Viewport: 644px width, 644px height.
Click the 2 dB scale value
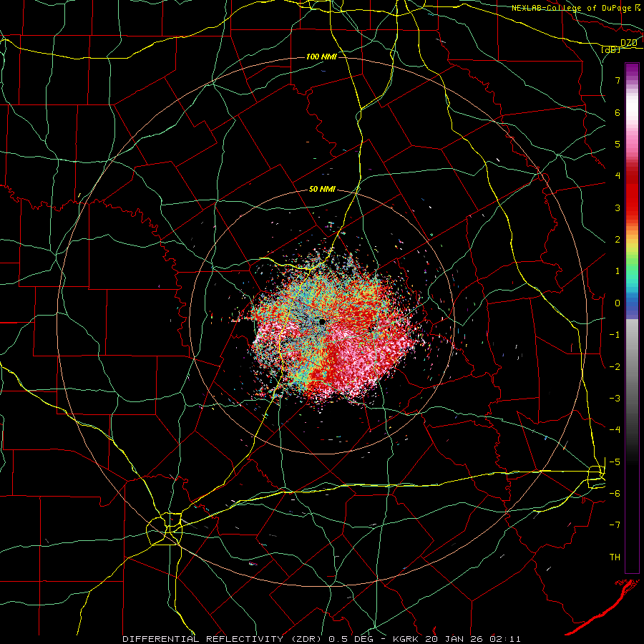[x=618, y=240]
